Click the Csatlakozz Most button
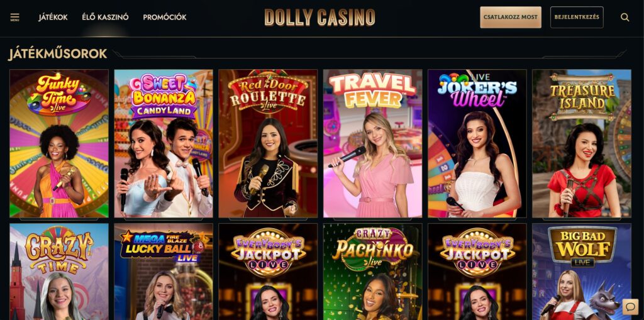This screenshot has width=644, height=320. [511, 17]
